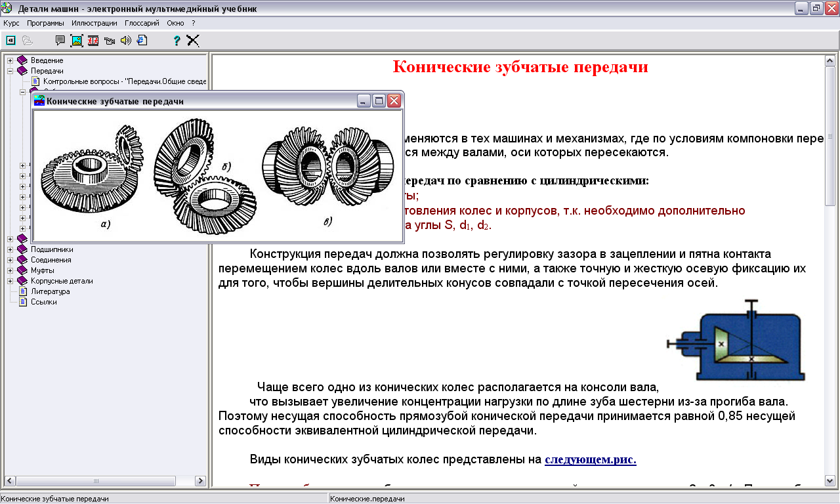Image resolution: width=840 pixels, height=504 pixels.
Task: Close the illustration popup window
Action: [x=394, y=101]
